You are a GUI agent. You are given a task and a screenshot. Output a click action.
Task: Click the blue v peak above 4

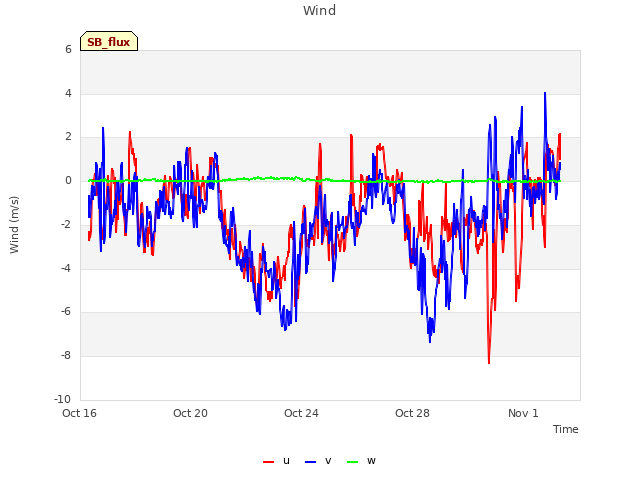[x=545, y=93]
